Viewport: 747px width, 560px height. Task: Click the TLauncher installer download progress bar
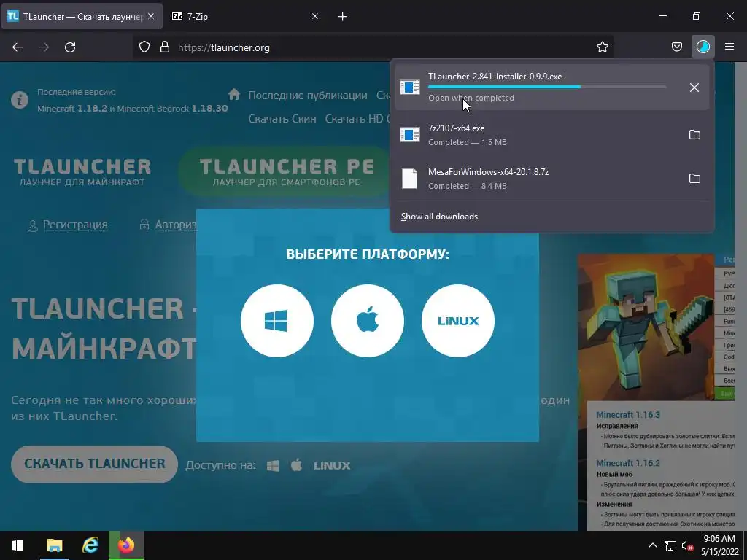[547, 87]
